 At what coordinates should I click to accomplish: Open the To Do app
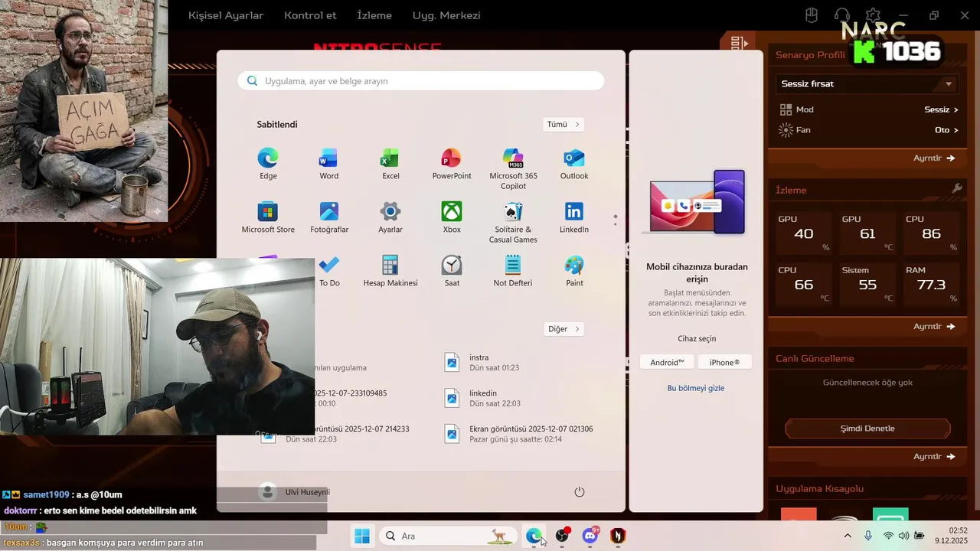point(329,271)
